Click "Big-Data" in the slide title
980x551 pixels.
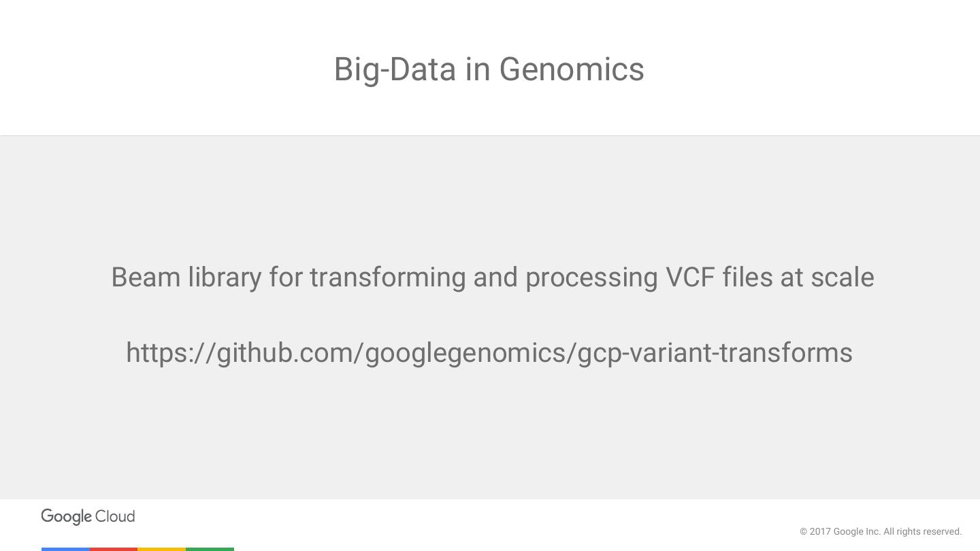[x=395, y=69]
